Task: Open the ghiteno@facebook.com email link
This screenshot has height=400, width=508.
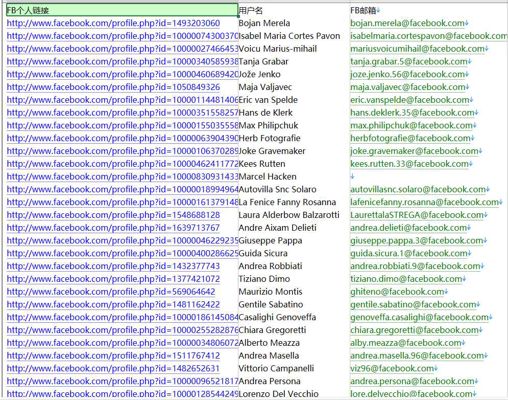Action: pyautogui.click(x=397, y=292)
